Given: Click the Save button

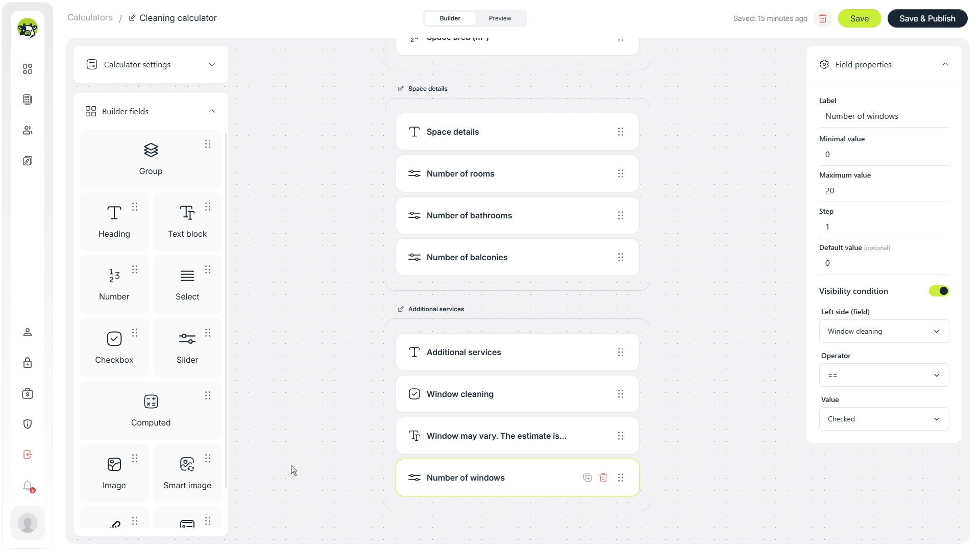Looking at the screenshot, I should click(860, 18).
